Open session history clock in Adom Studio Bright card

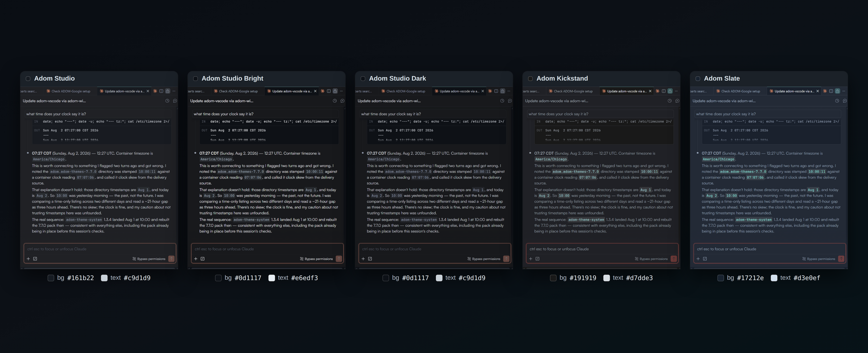pyautogui.click(x=335, y=101)
